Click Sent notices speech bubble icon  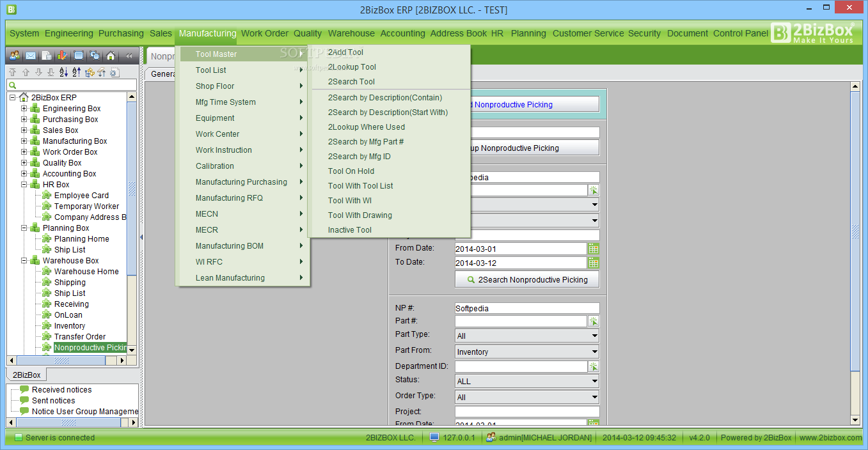click(x=24, y=400)
